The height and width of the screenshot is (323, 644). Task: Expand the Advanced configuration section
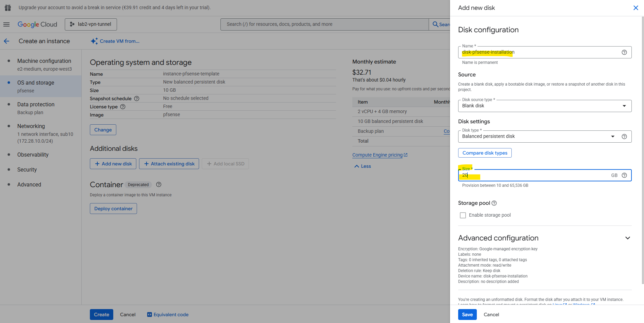tap(627, 238)
